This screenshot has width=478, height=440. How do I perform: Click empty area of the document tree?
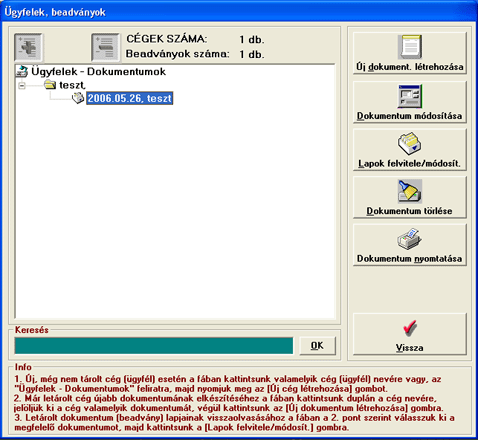[175, 213]
